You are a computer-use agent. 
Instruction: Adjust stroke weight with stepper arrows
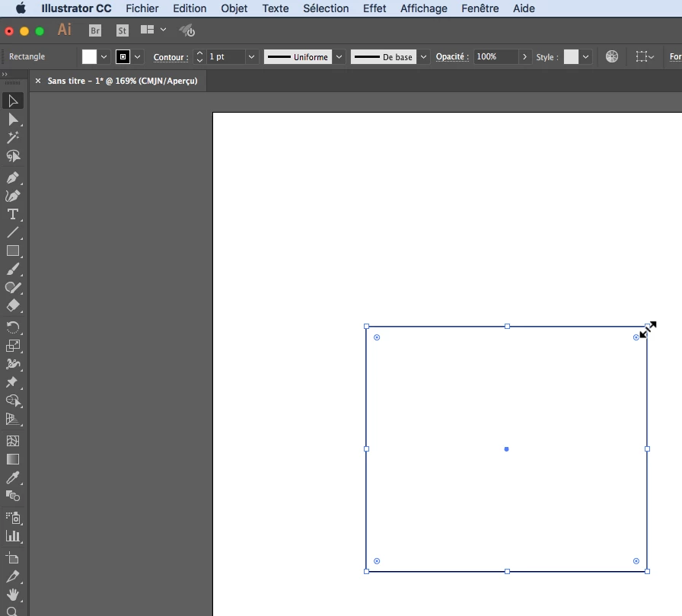pos(199,56)
